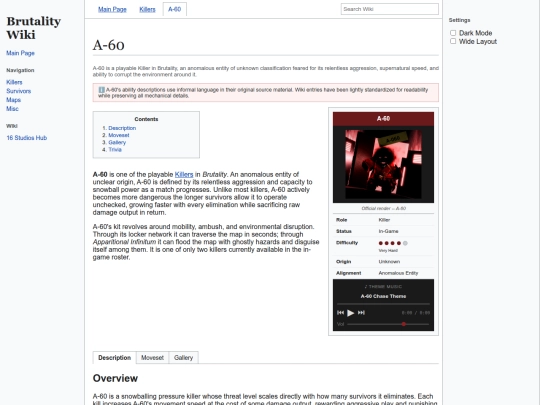
Task: Click the 'Official render – A-60' caption
Action: pos(383,208)
